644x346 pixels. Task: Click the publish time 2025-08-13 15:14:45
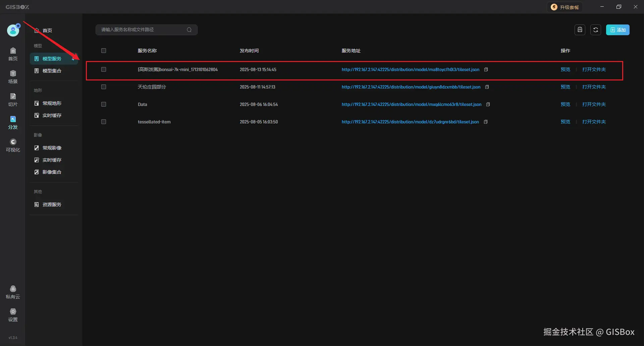tap(258, 69)
